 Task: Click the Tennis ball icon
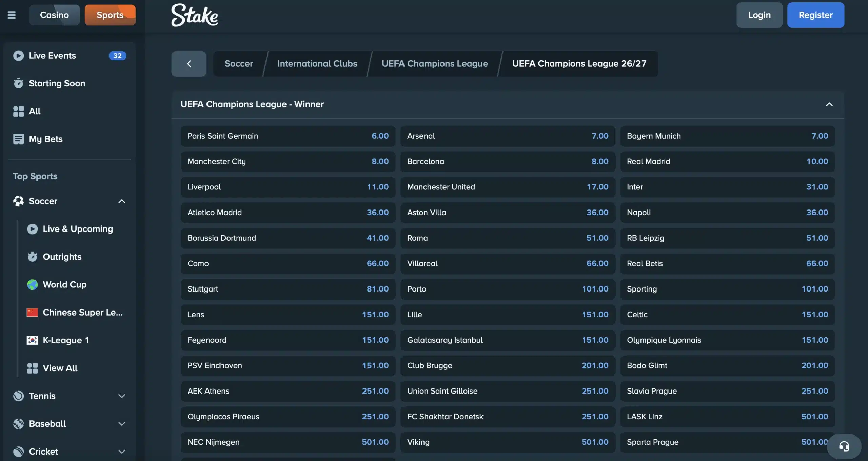18,396
